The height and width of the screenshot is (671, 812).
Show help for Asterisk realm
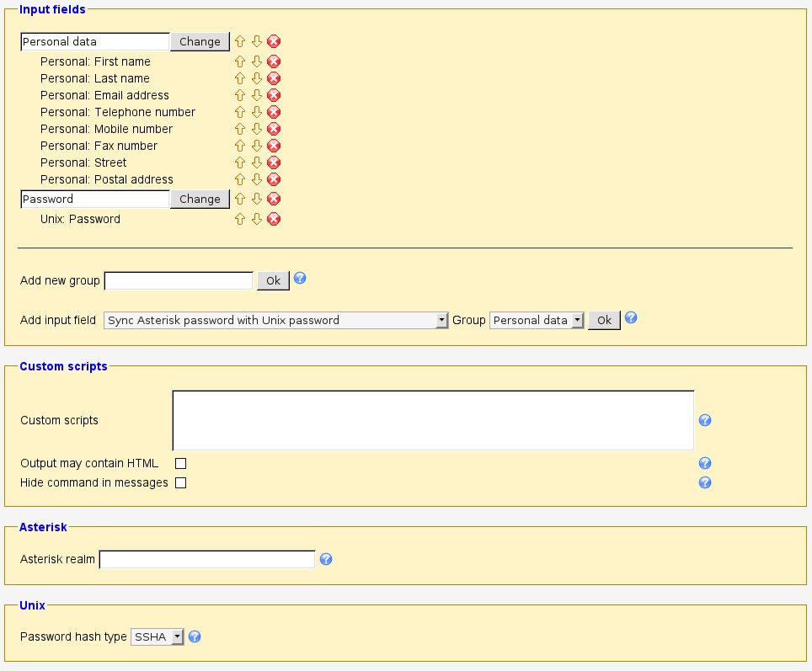coord(326,559)
